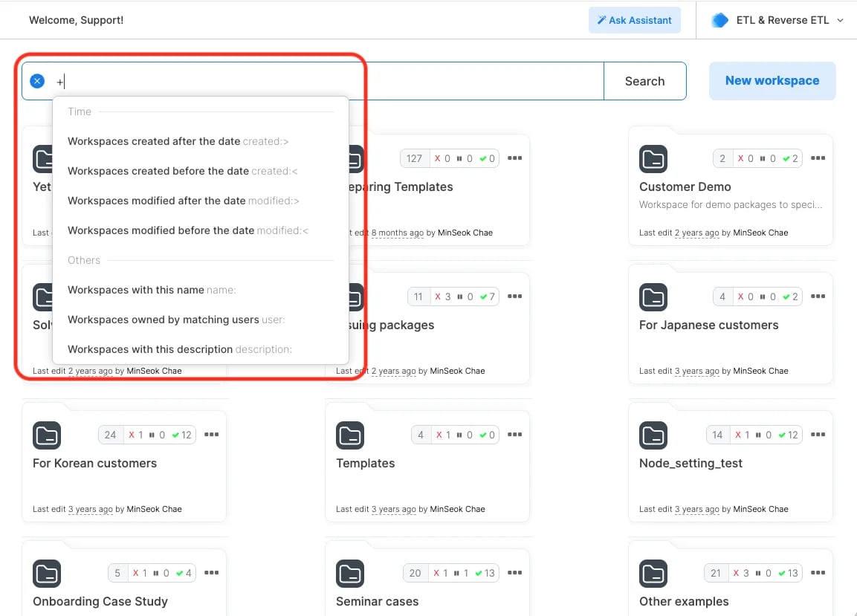Open more options for Node_setting_test workspace
857x616 pixels.
818,435
